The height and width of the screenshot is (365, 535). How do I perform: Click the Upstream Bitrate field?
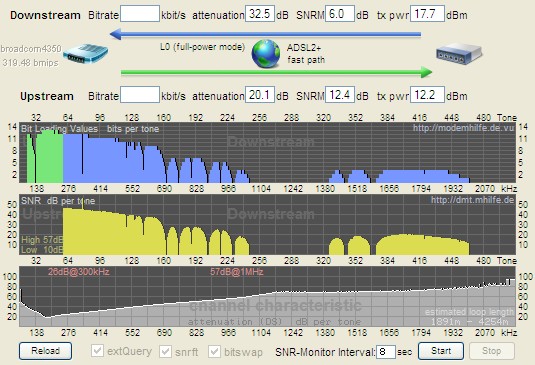(140, 94)
